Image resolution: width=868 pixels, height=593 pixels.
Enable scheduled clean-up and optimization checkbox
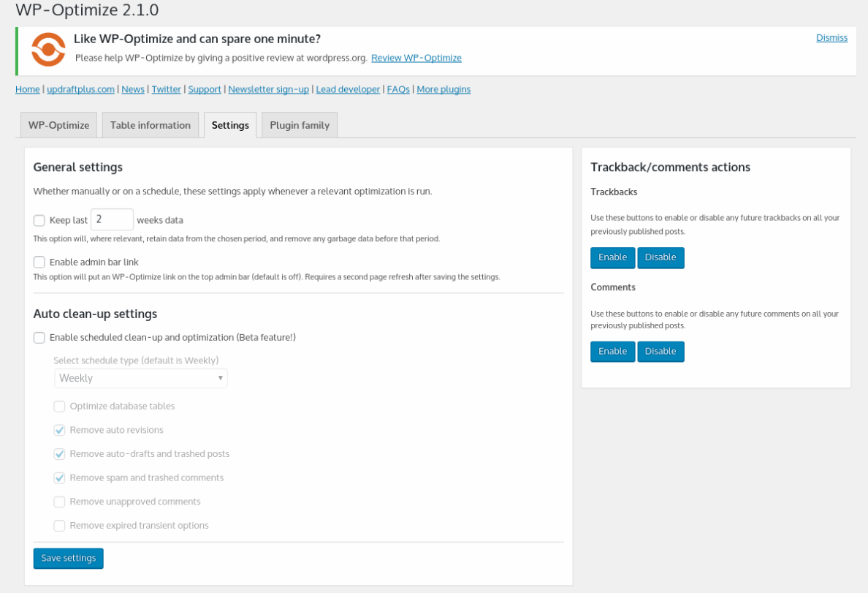pos(39,338)
